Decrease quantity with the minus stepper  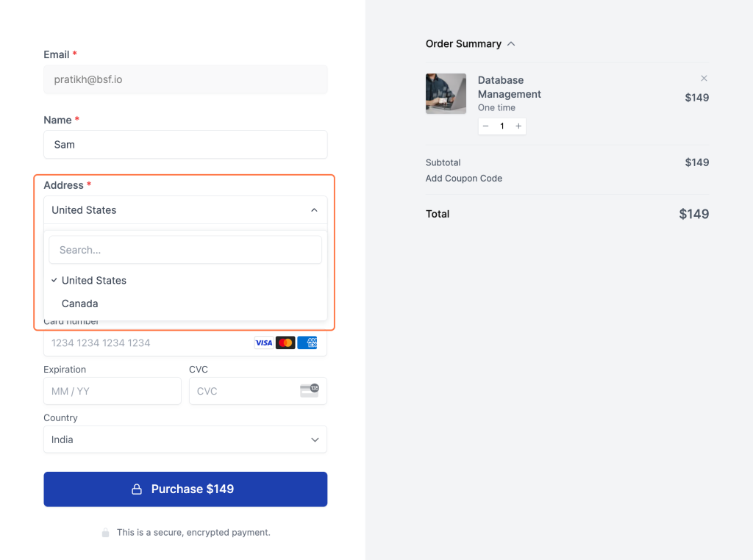(485, 126)
